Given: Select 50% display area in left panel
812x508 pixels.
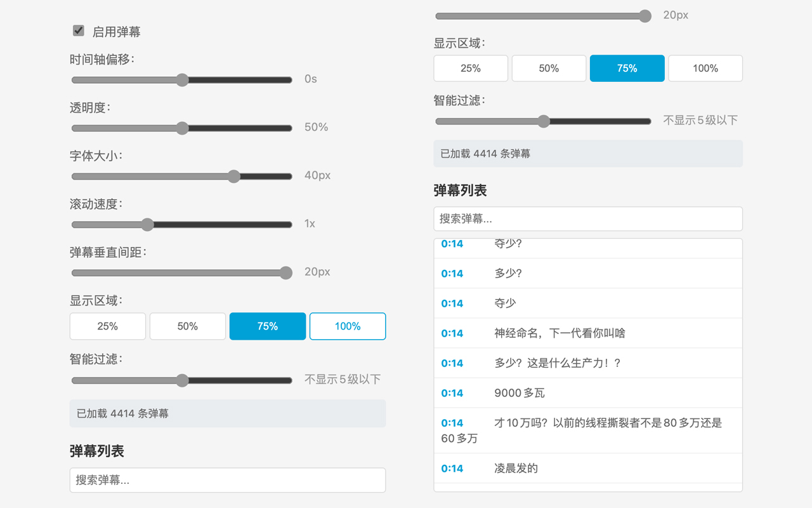Looking at the screenshot, I should click(x=187, y=326).
